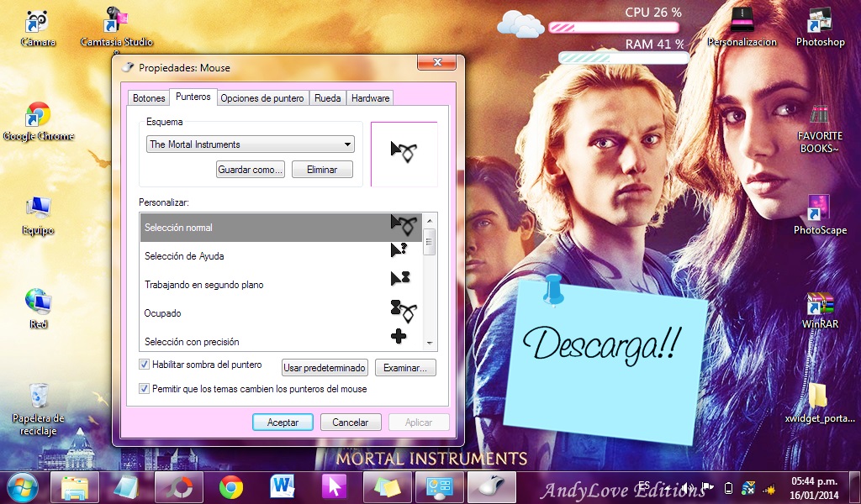Click the battery tray icon
Screen dimensions: 861x504
729,488
